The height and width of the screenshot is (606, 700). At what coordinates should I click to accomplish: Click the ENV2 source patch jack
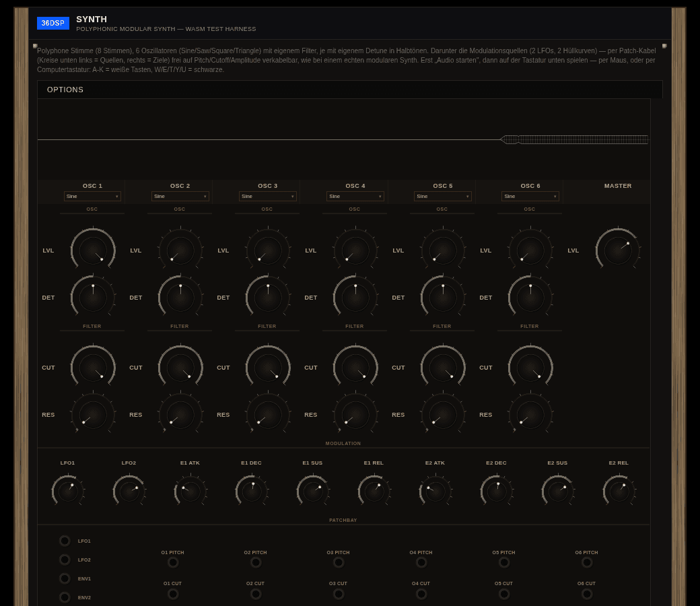(x=65, y=597)
